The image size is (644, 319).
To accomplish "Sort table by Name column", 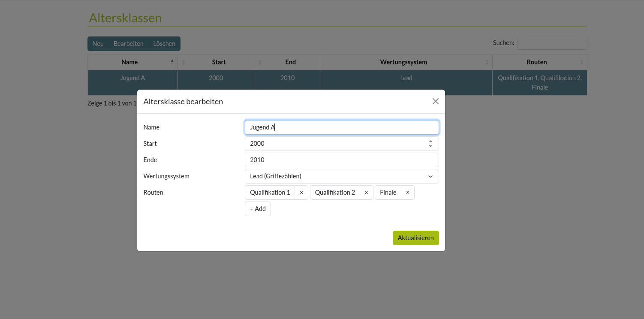I will [129, 62].
